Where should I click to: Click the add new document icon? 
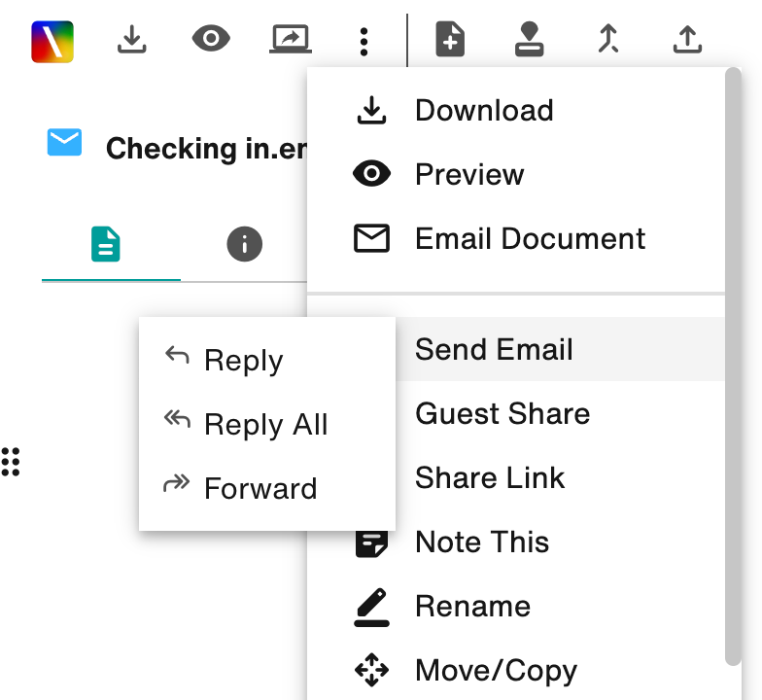(x=450, y=39)
